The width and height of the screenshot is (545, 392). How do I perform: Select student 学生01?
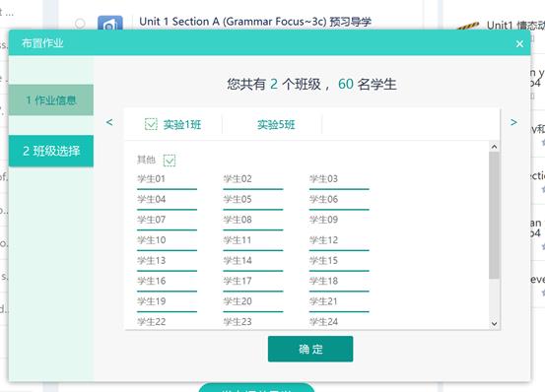click(151, 179)
